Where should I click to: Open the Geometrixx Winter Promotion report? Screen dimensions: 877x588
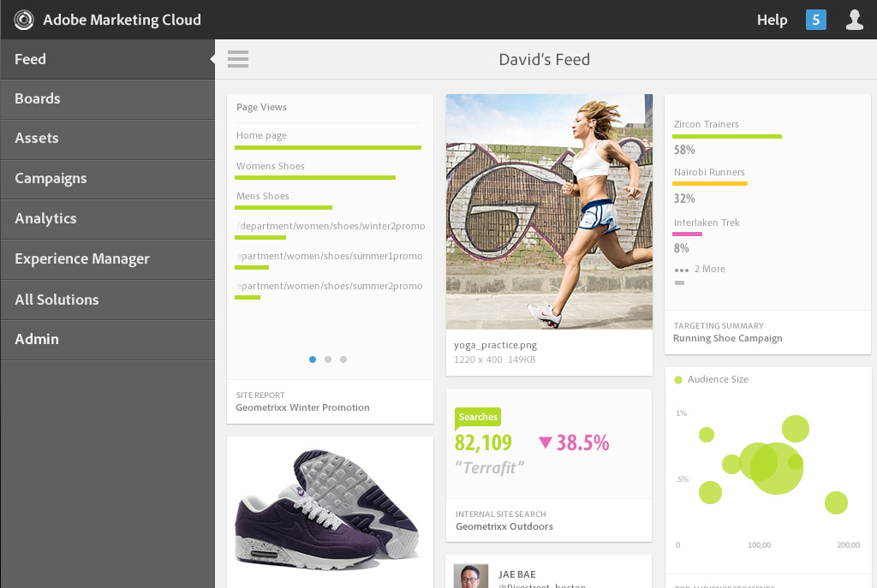302,407
